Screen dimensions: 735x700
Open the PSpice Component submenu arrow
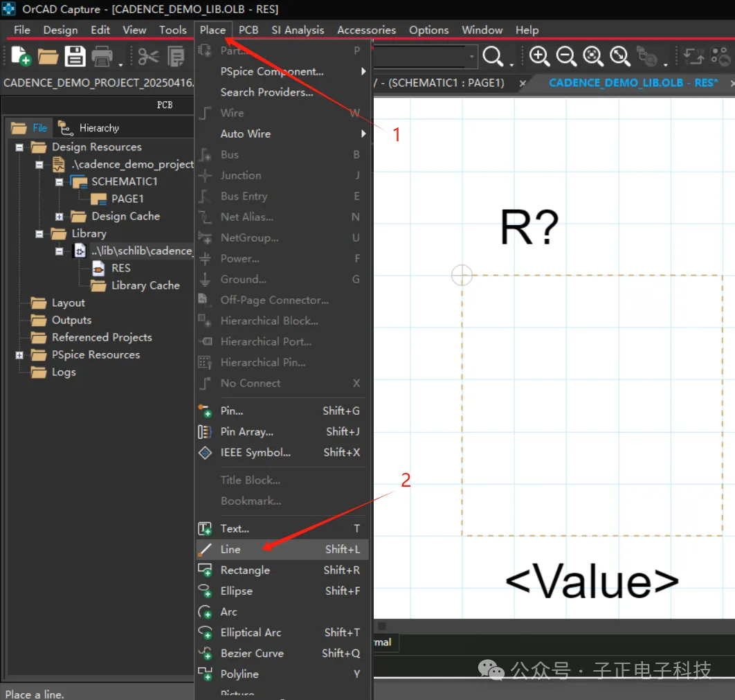(363, 71)
